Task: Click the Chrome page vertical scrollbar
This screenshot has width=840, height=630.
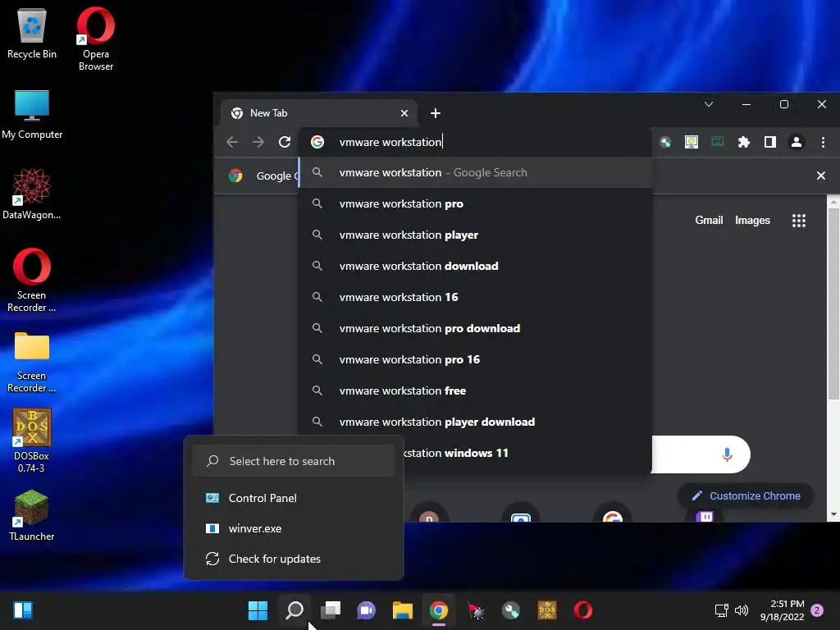Action: [x=833, y=304]
